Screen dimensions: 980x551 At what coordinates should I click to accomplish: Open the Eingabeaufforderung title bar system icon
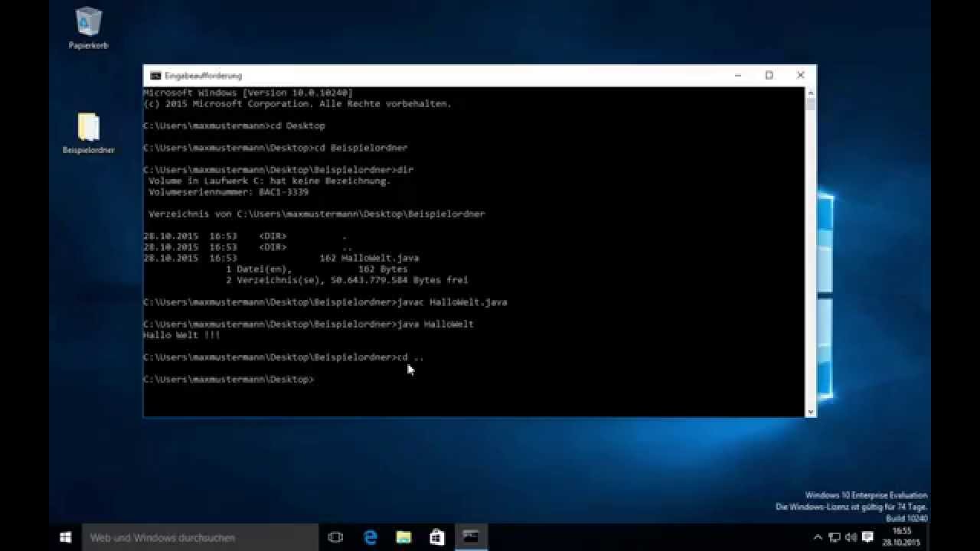155,76
